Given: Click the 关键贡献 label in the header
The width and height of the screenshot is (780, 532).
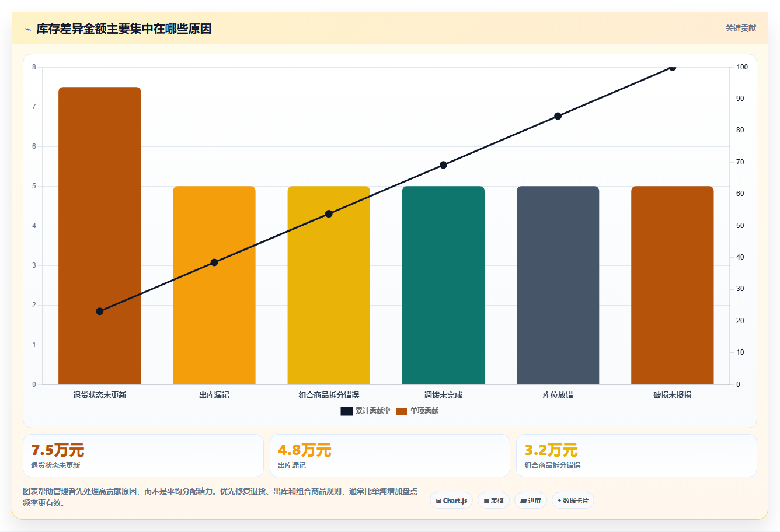Looking at the screenshot, I should [740, 28].
